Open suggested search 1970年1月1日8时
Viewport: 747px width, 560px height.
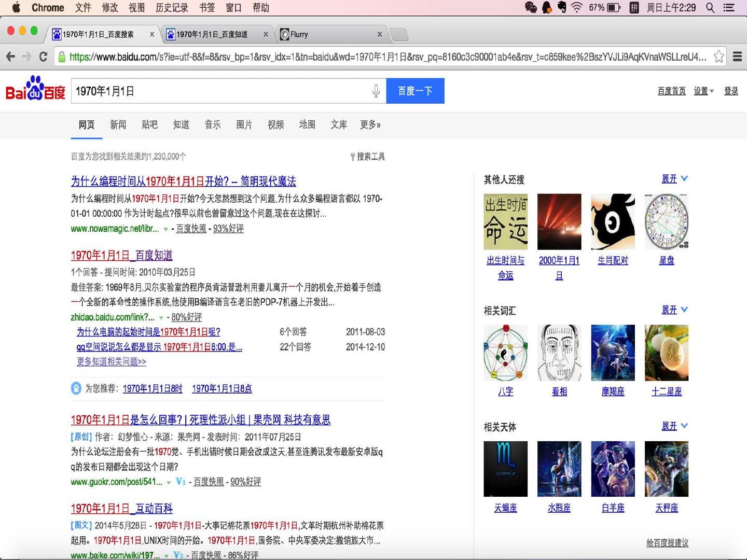coord(153,388)
